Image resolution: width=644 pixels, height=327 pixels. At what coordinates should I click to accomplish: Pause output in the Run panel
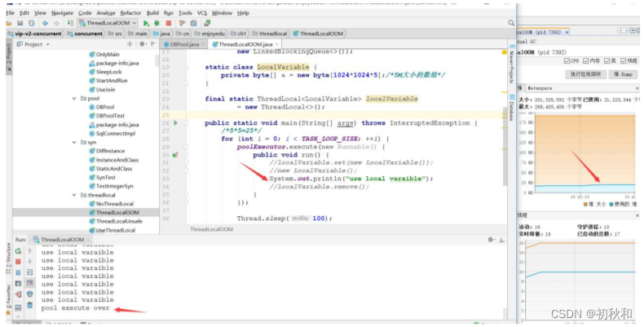(18, 272)
